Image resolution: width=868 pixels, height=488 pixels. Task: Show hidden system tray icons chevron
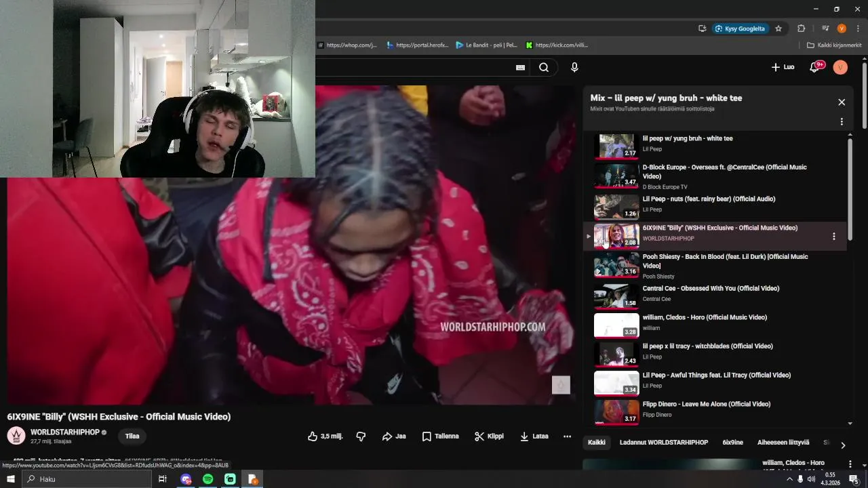[789, 479]
